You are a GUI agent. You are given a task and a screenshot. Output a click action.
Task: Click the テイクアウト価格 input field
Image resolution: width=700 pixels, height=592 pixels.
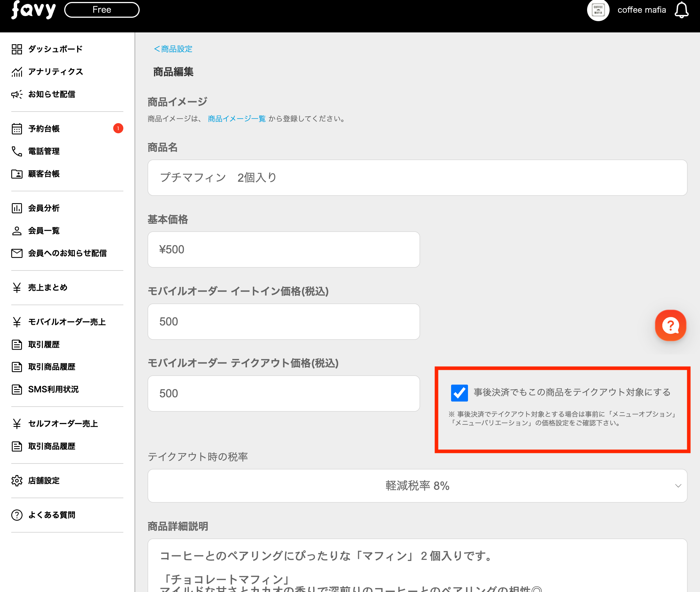pyautogui.click(x=284, y=393)
